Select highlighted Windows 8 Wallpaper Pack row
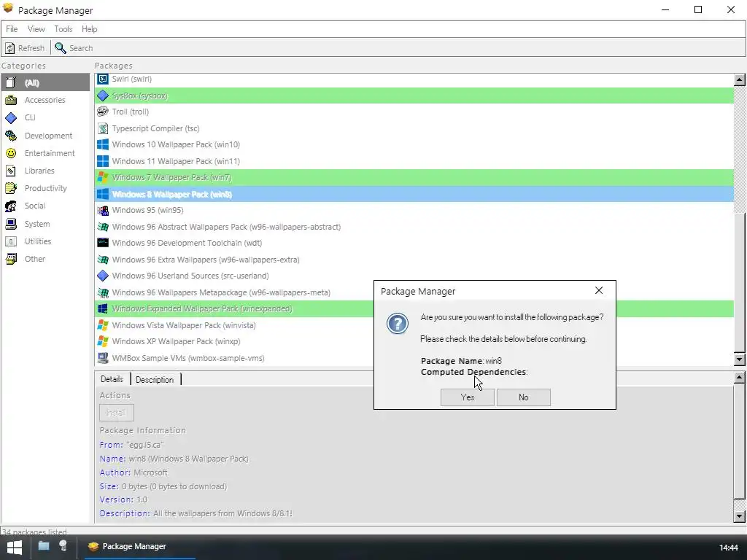 click(x=414, y=194)
